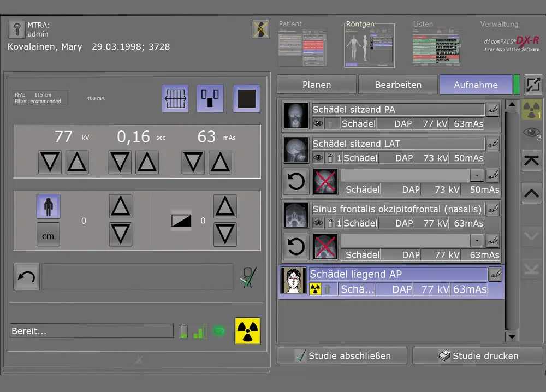This screenshot has width=546, height=392.
Task: Click the expand fullscreen icon beside Aufnahme
Action: [532, 85]
